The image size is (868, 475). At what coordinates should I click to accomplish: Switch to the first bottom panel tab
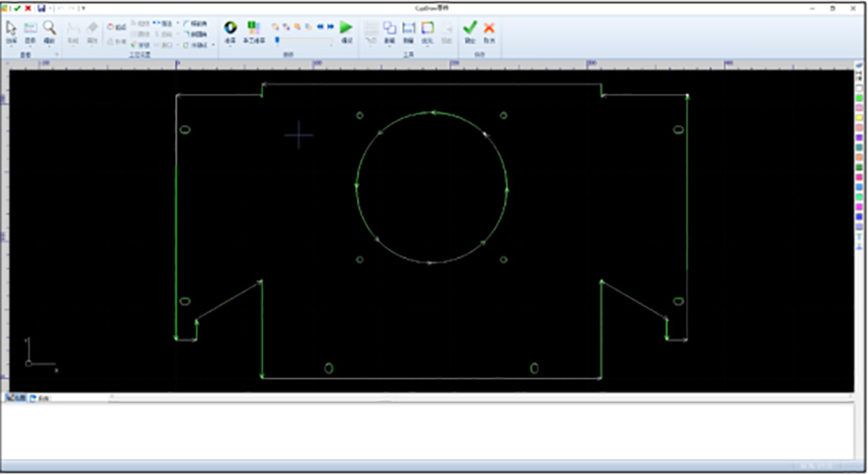tap(16, 399)
